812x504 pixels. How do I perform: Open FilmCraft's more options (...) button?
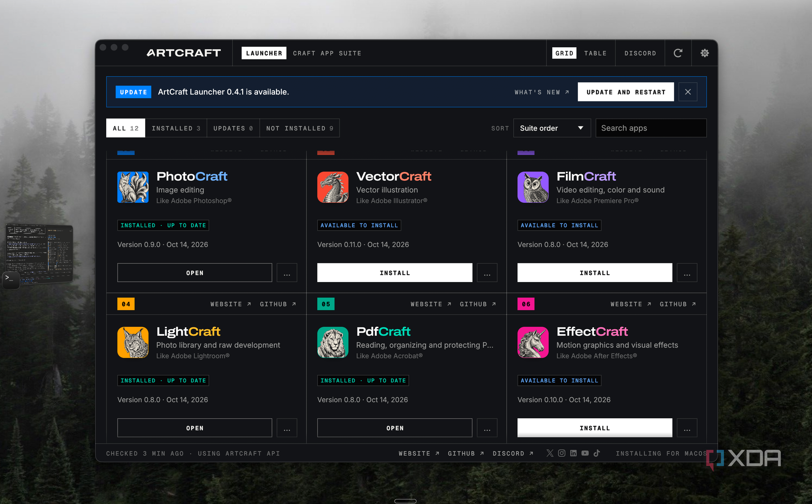(x=687, y=273)
